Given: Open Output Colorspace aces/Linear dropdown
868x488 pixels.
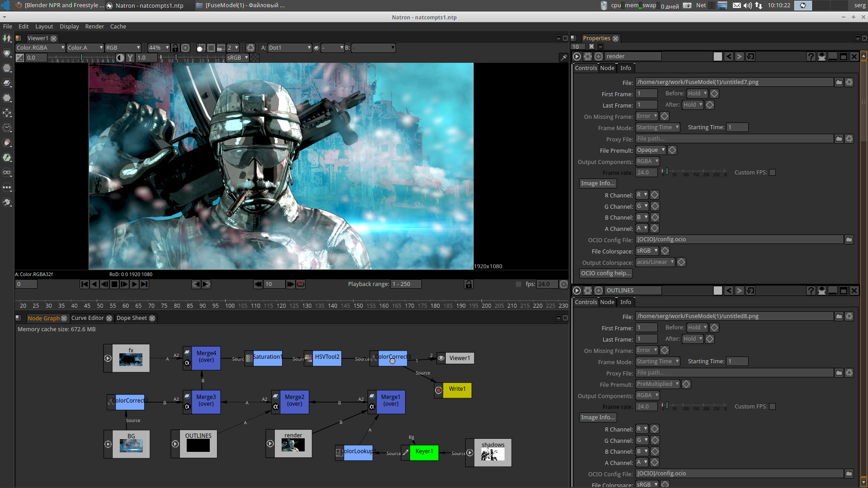Looking at the screenshot, I should pyautogui.click(x=655, y=262).
